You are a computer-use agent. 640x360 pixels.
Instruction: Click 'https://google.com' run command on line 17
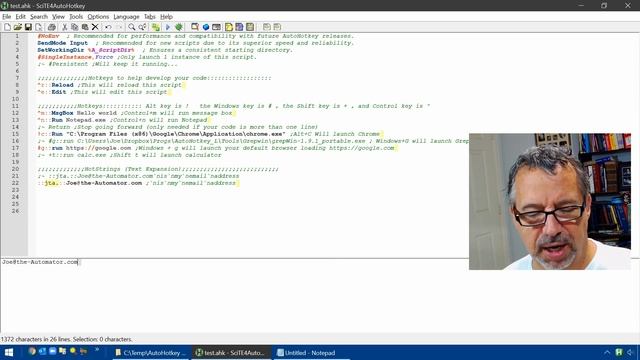(91, 148)
